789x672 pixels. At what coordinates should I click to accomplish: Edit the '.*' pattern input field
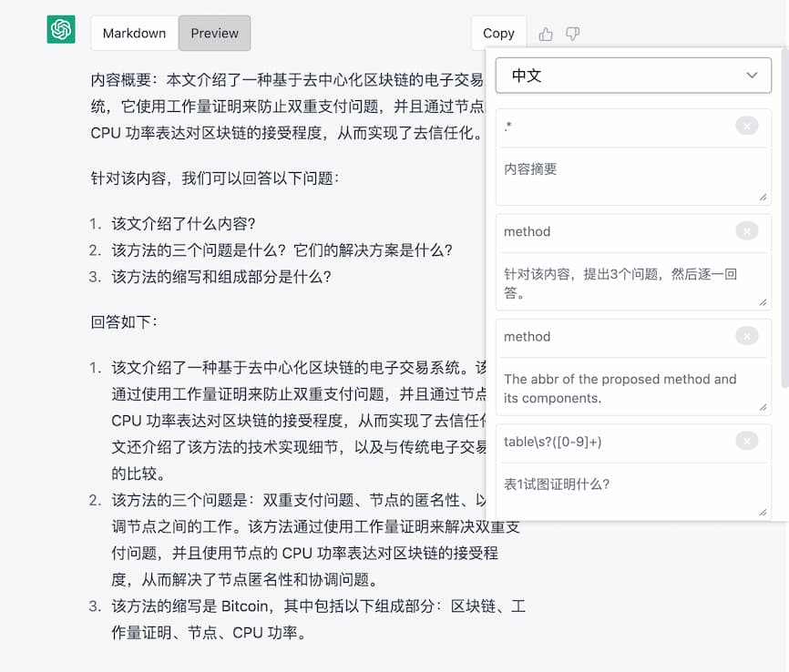point(617,127)
